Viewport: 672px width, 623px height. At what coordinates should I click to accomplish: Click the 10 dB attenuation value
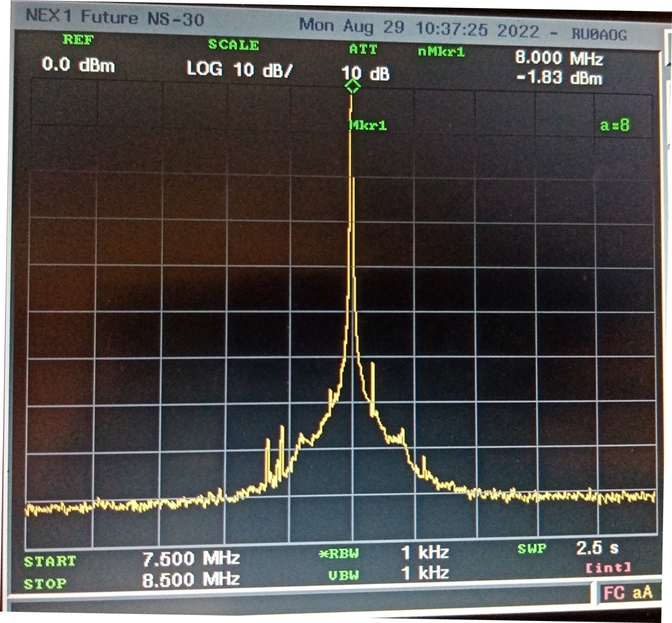click(x=365, y=73)
